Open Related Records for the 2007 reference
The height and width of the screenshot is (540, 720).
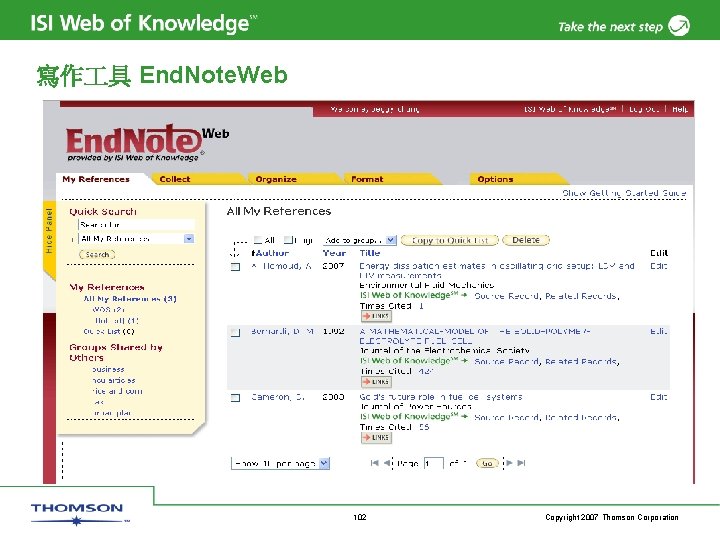click(582, 296)
